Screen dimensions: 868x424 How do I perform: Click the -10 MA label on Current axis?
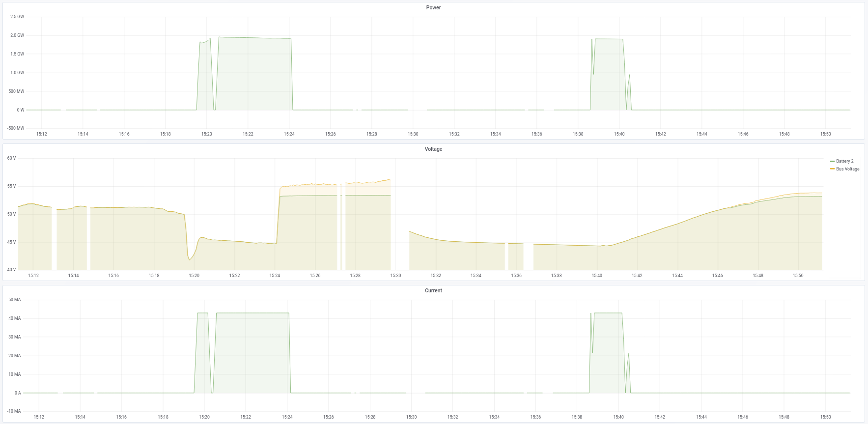pyautogui.click(x=14, y=411)
